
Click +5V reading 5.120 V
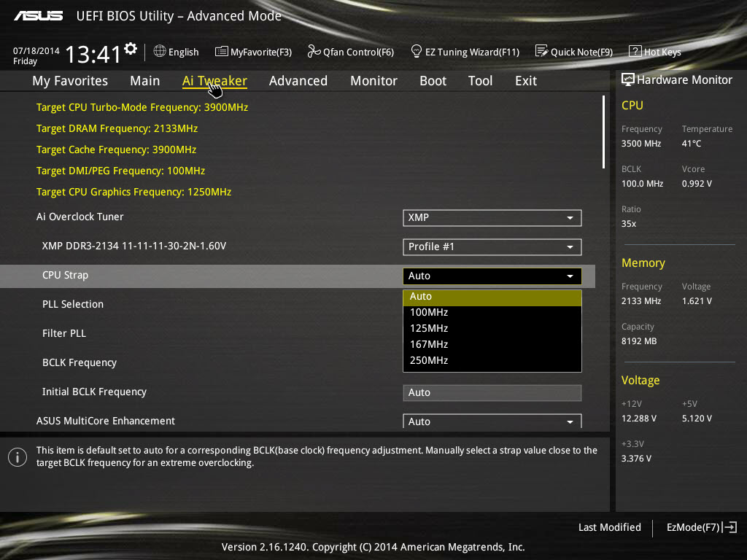point(697,419)
